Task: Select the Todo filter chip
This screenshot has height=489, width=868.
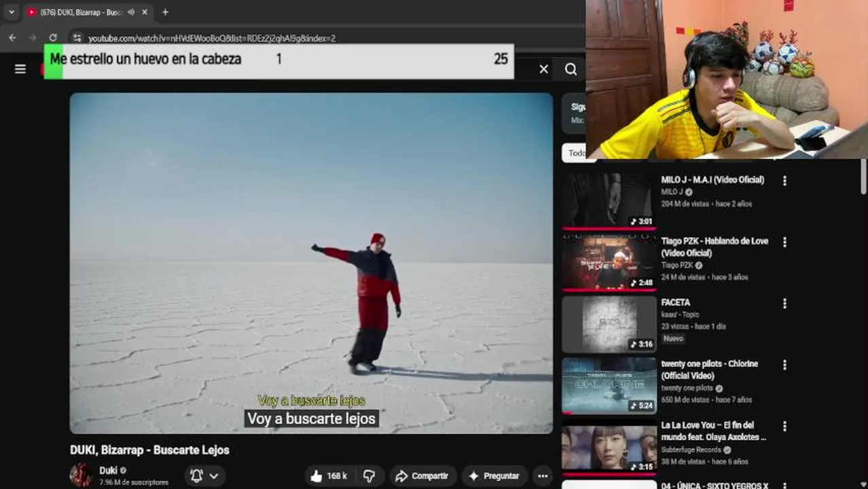Action: [577, 153]
